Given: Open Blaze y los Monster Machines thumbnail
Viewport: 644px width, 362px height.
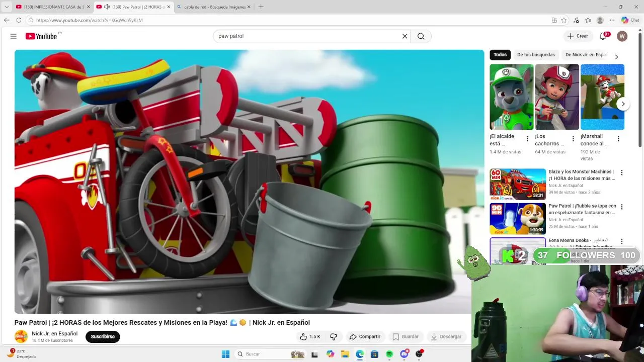Looking at the screenshot, I should [x=518, y=185].
